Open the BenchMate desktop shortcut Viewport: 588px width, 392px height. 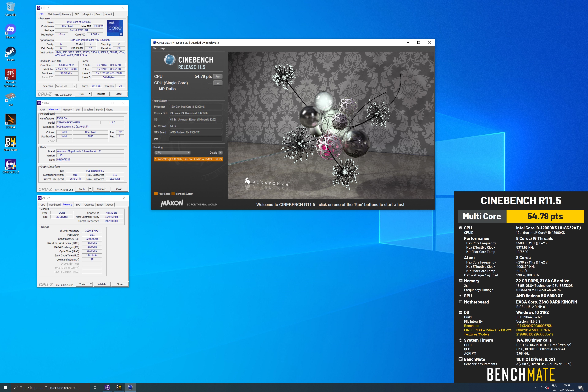click(x=11, y=144)
